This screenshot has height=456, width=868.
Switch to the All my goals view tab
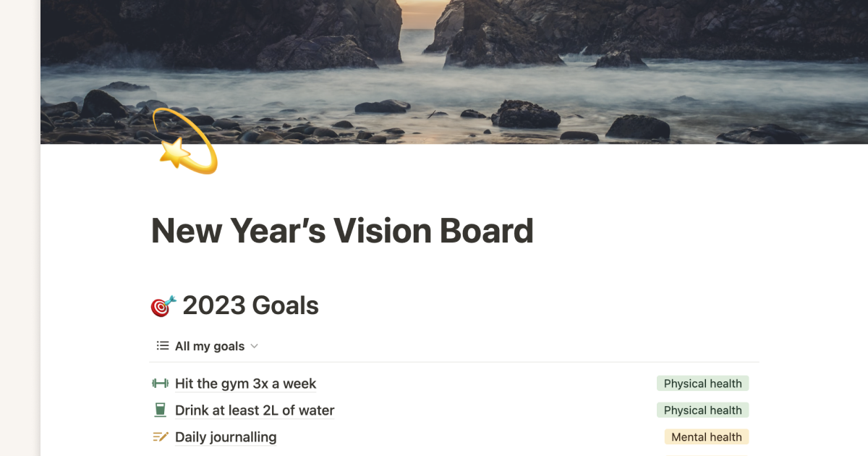[210, 345]
